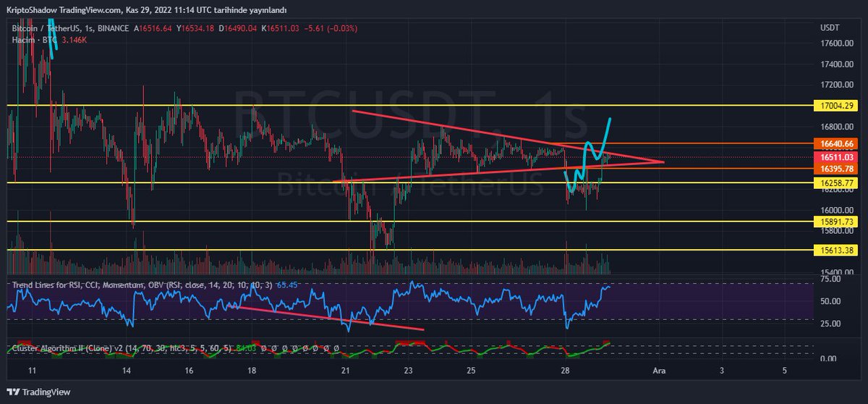Click the date label 16 on time axis
This screenshot has height=404, width=868.
click(189, 371)
